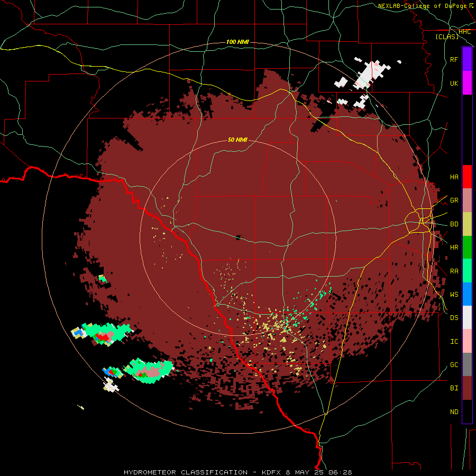This screenshot has height=476, width=476.
Task: Click the GC gray legend swatch
Action: click(x=467, y=364)
